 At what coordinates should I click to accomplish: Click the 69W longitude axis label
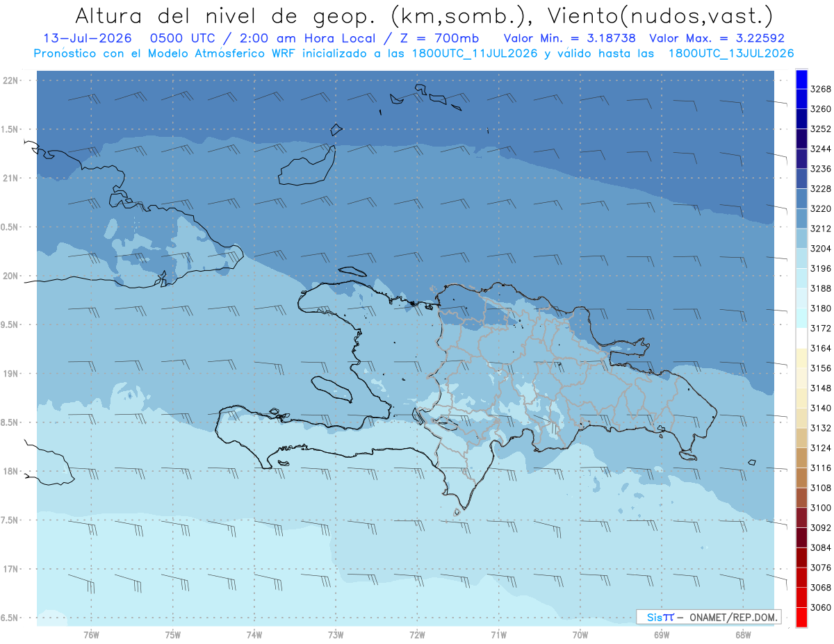click(661, 635)
